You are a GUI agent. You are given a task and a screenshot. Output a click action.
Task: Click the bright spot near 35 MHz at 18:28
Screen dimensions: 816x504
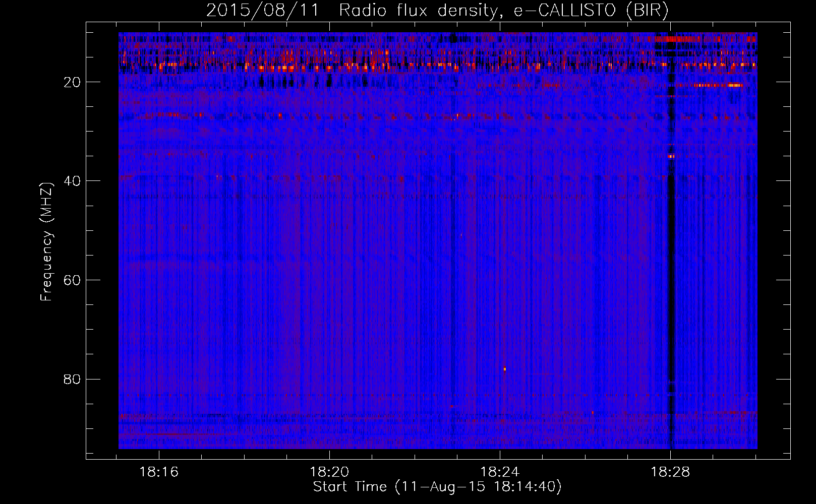click(671, 156)
